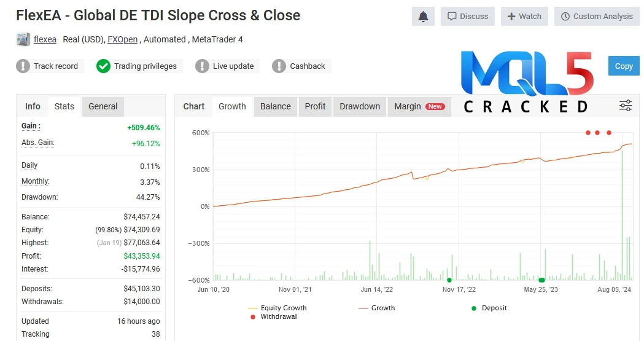Switch to the Info tab
The width and height of the screenshot is (644, 341).
(33, 106)
